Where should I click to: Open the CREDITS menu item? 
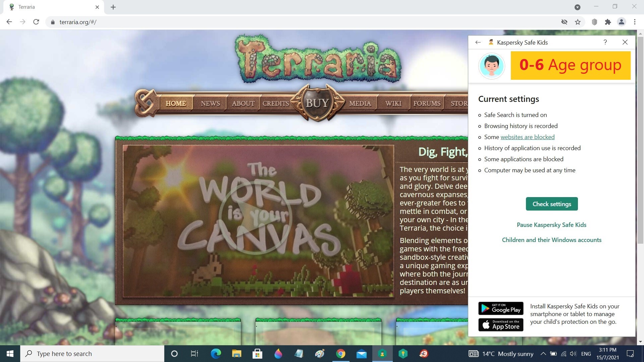point(275,103)
